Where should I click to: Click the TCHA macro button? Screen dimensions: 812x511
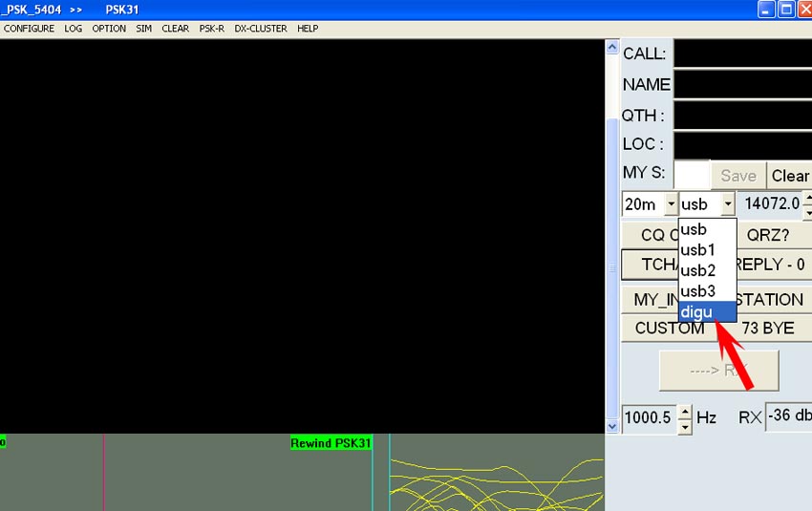pos(651,265)
